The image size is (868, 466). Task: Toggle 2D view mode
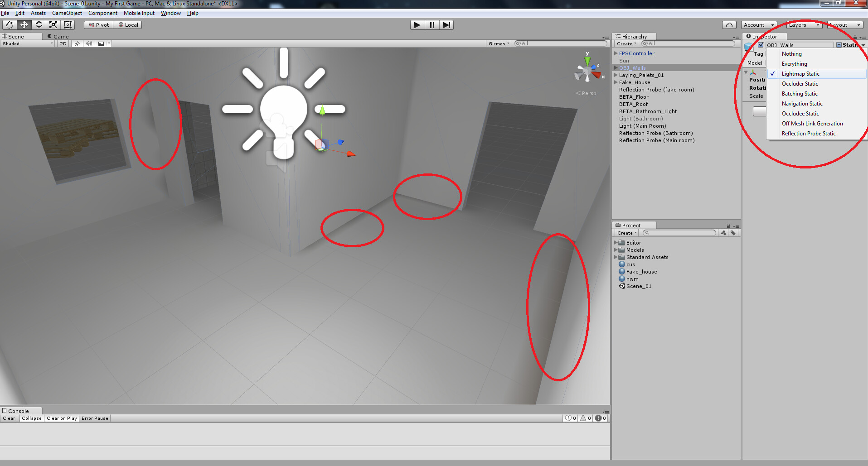tap(62, 43)
